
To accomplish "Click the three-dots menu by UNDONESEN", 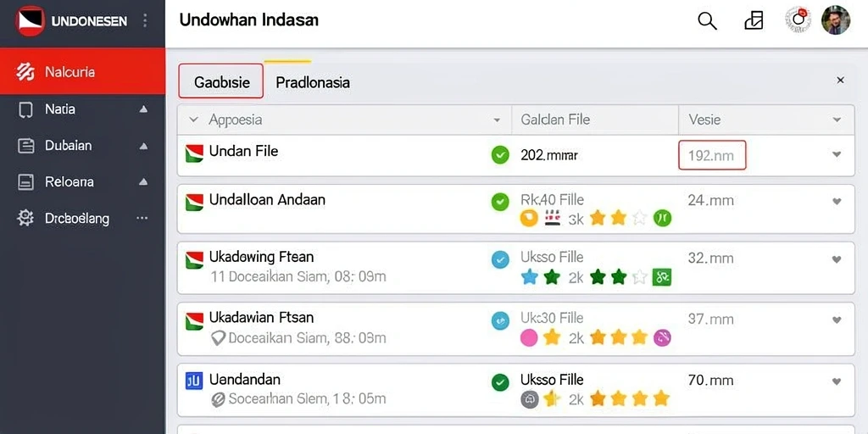I will [145, 21].
